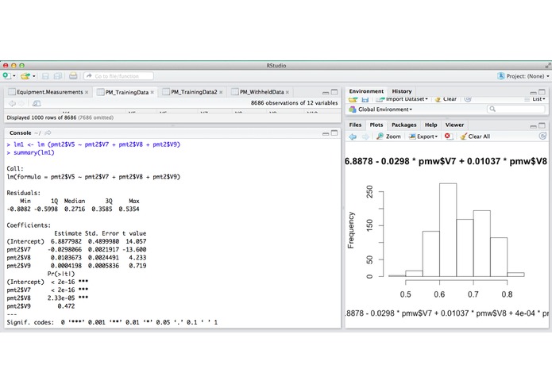Screen dimensions: 552x392
Task: Click the green zoom window button
Action: (x=21, y=65)
